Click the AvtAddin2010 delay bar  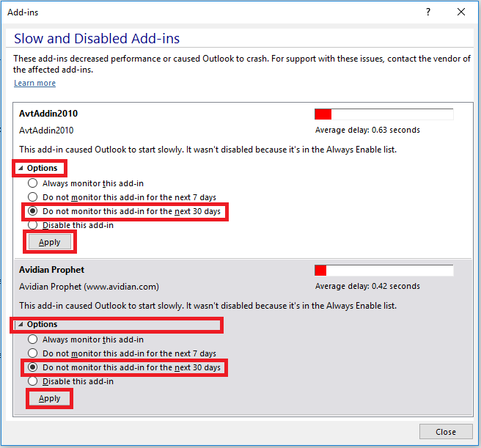[383, 114]
